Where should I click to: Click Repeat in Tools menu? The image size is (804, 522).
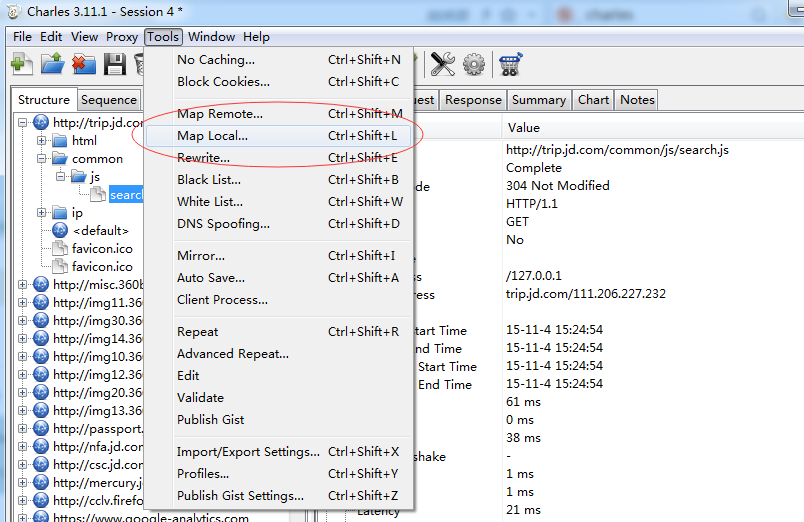(x=278, y=332)
